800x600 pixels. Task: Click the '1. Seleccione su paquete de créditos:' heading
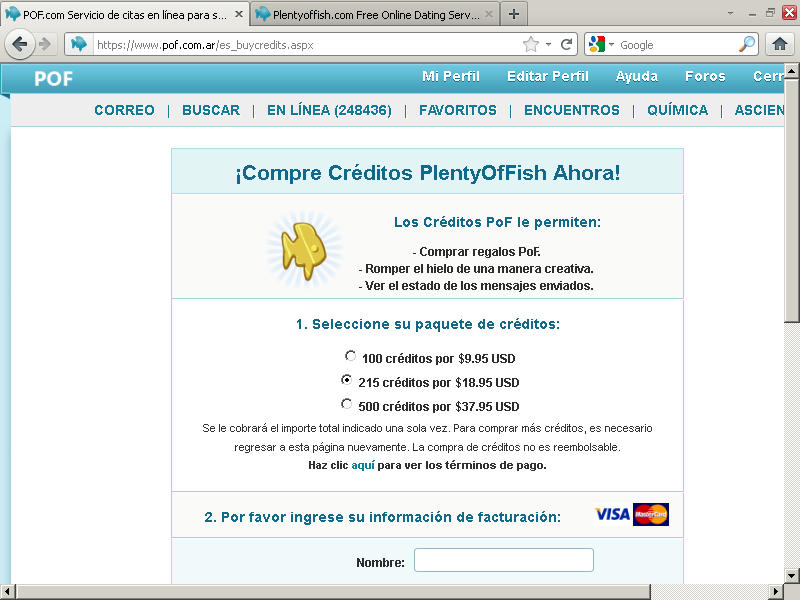428,324
